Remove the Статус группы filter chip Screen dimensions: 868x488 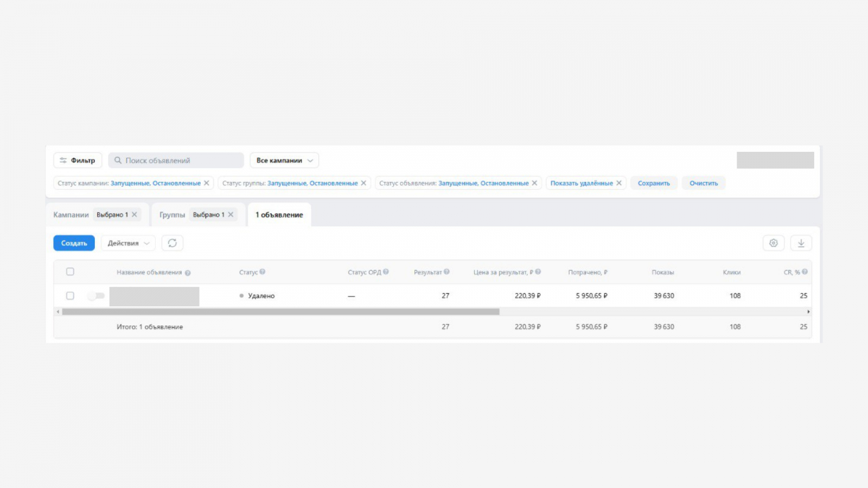click(363, 183)
